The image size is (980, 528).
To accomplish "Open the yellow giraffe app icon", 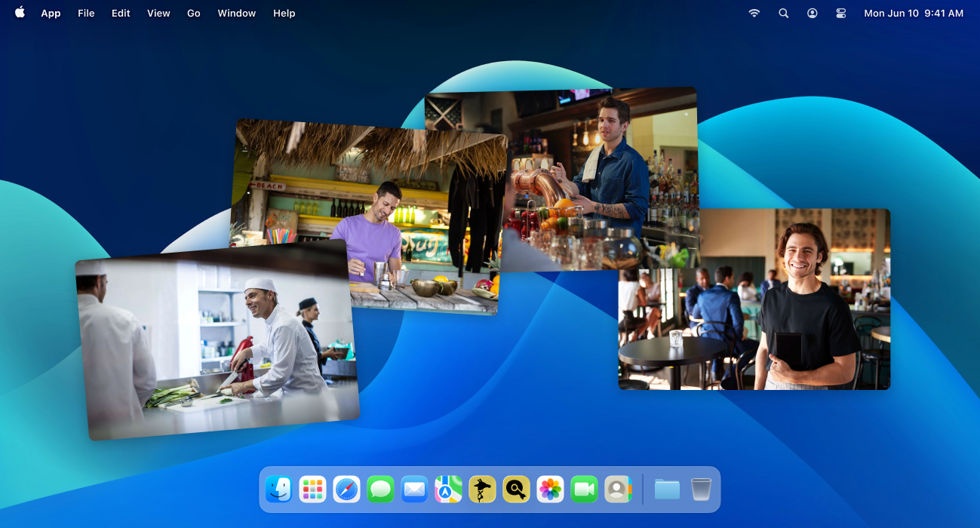I will point(482,490).
